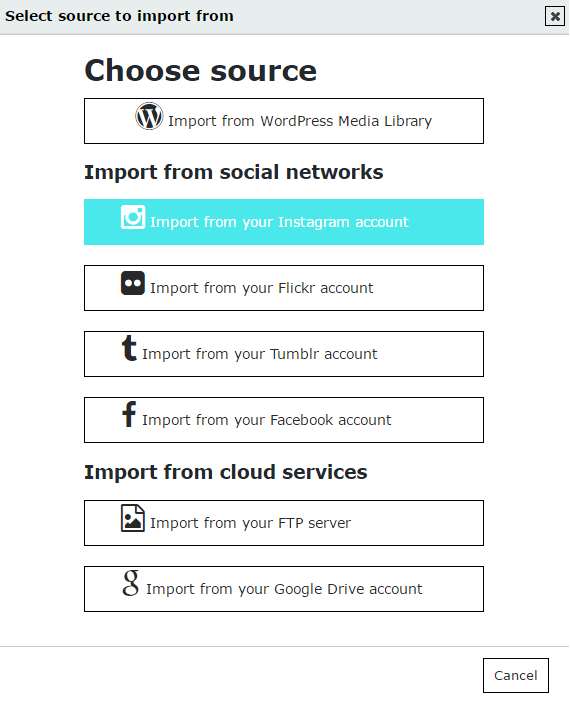This screenshot has width=570, height=703.
Task: Choose Import from your Instagram account
Action: pos(284,222)
